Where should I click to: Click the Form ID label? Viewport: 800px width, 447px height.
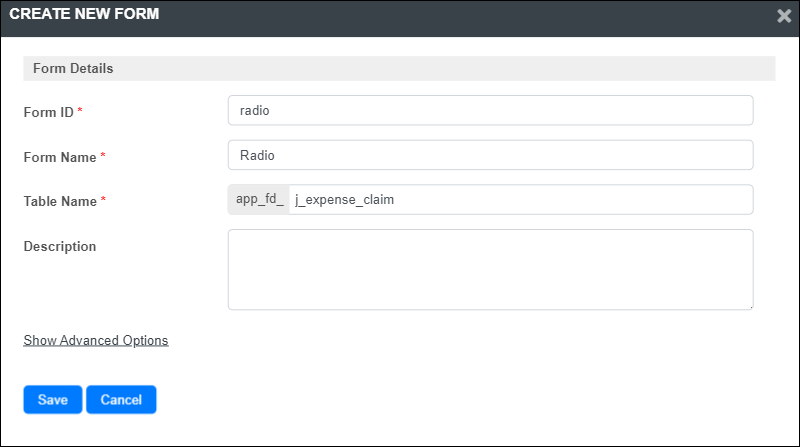point(48,112)
